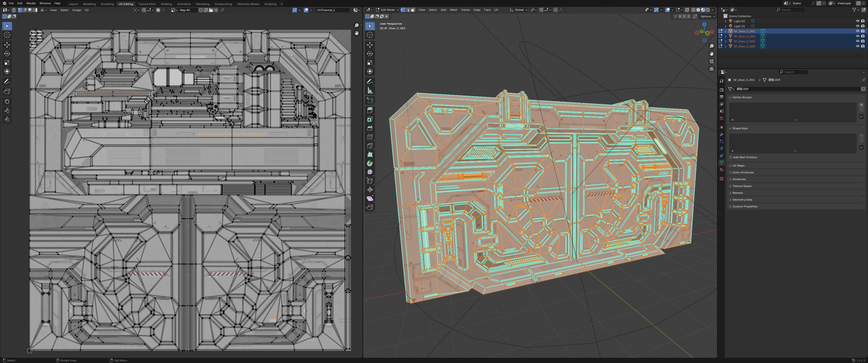The height and width of the screenshot is (363, 868).
Task: Activate the Scale tool in UV editor
Action: point(7,63)
